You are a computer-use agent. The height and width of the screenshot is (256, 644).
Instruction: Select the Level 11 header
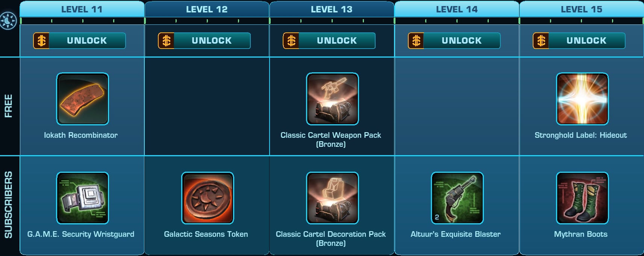82,9
